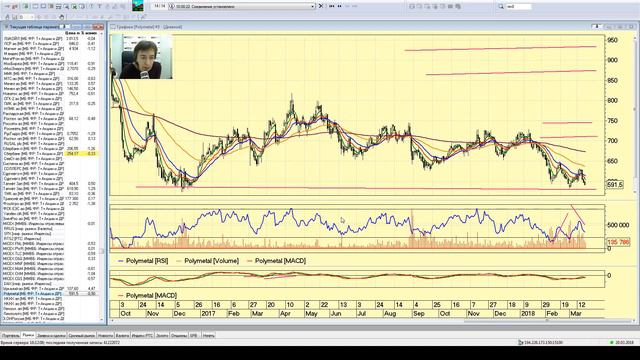
Task: Click the disconnect X icon beside connection box
Action: click(321, 6)
